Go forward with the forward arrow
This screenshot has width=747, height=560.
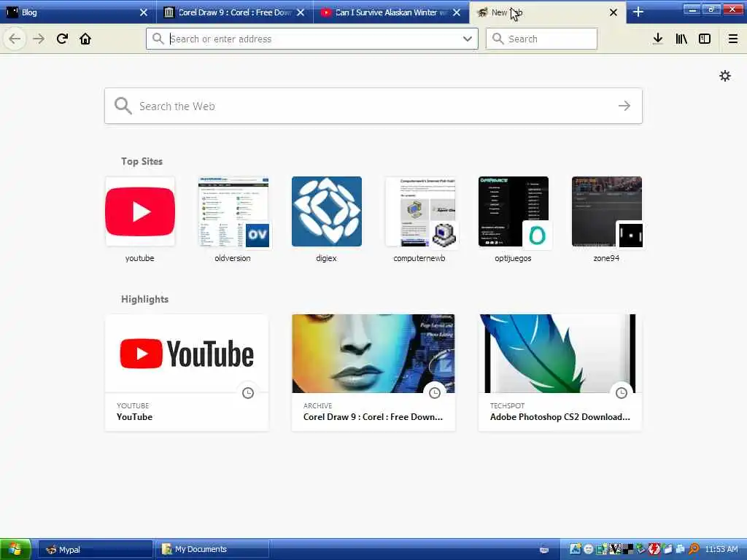(39, 39)
